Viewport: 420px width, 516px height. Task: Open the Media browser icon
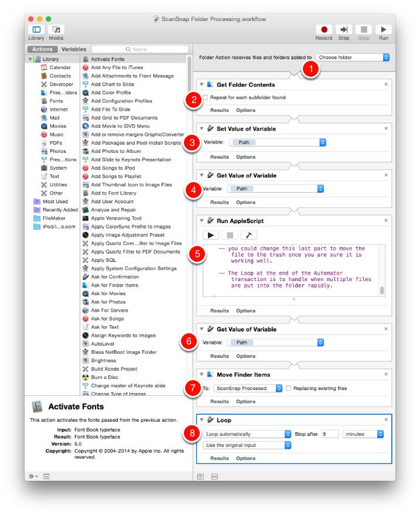click(56, 30)
